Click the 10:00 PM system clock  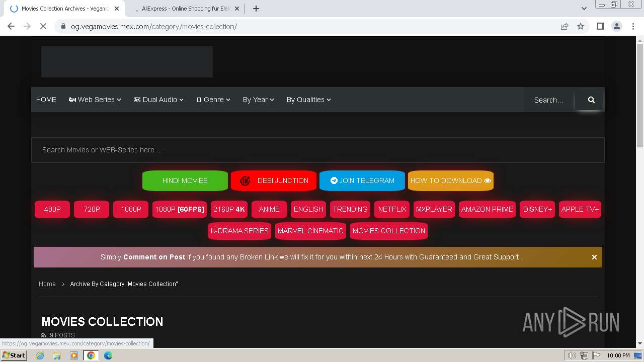(x=618, y=355)
